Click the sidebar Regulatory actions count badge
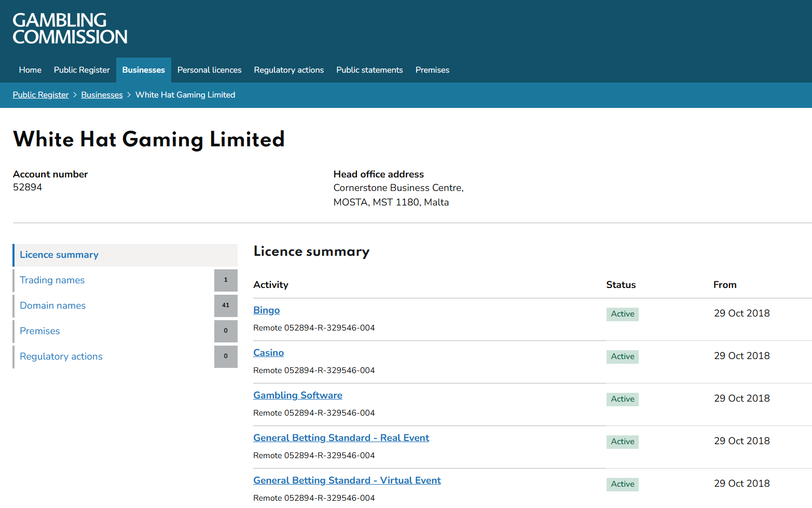 226,356
